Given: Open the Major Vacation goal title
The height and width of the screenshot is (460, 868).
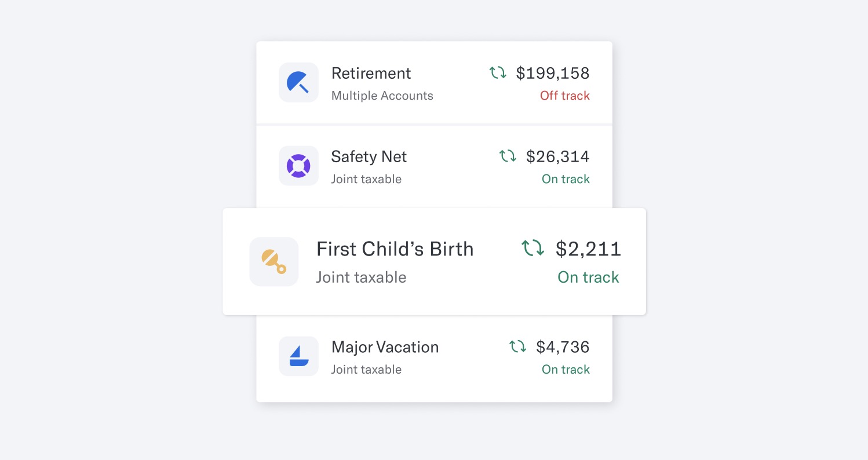Looking at the screenshot, I should [385, 347].
